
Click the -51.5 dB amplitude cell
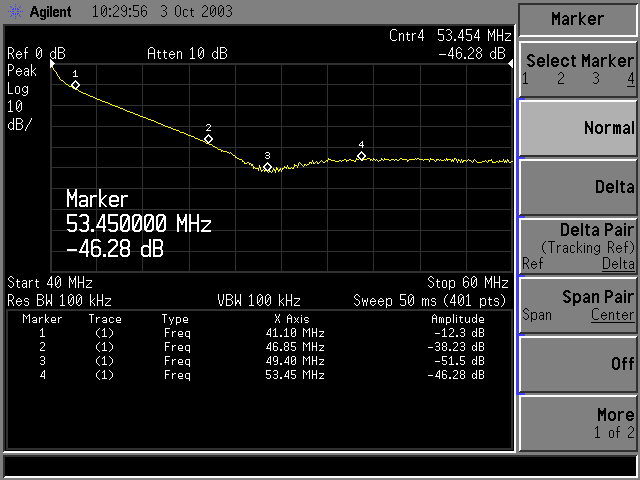(459, 361)
